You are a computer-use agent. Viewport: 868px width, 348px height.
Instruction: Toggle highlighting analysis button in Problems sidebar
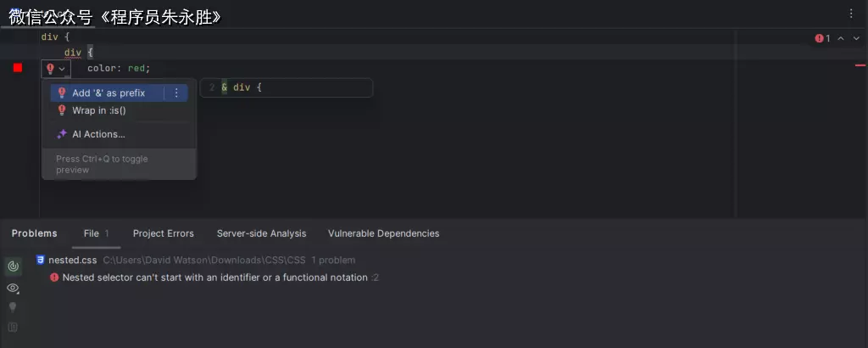pos(13,267)
